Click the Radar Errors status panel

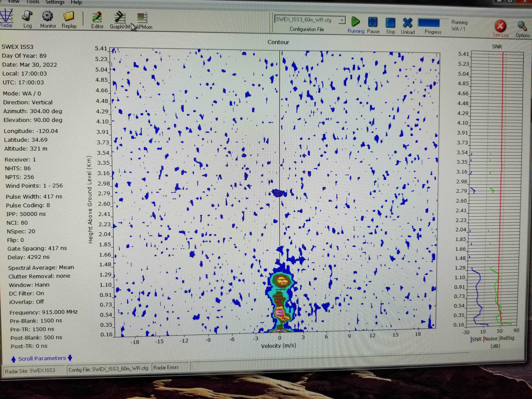point(166,367)
